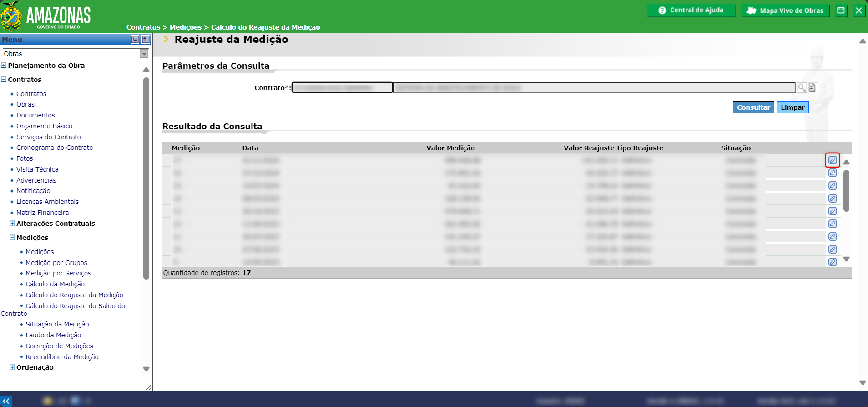Click the edit icon in the third result row
Image resolution: width=868 pixels, height=407 pixels.
click(x=833, y=186)
